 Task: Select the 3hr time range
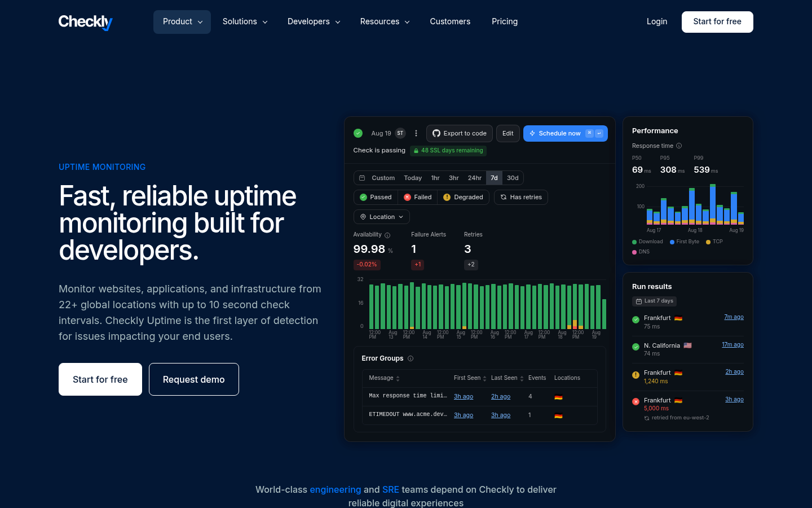click(454, 178)
